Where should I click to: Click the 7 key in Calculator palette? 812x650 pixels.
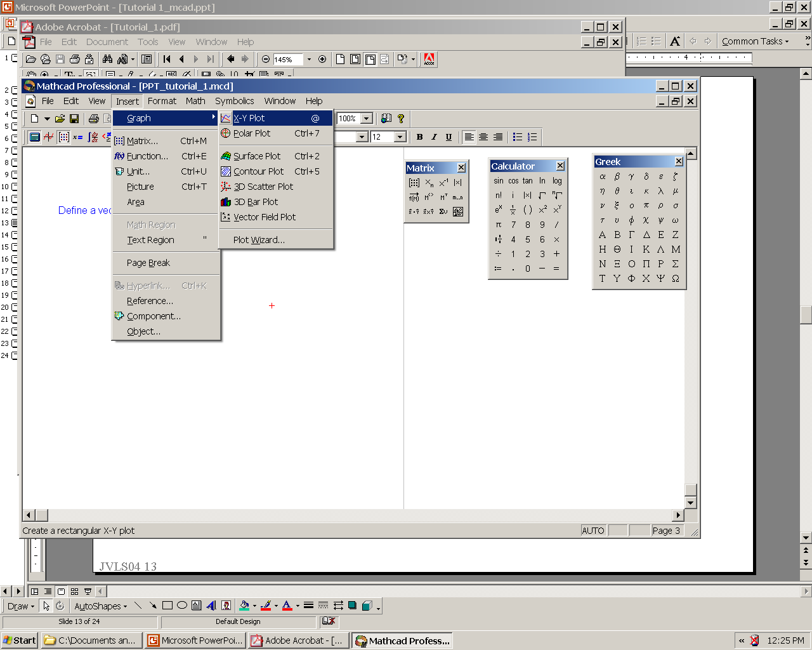(x=513, y=225)
